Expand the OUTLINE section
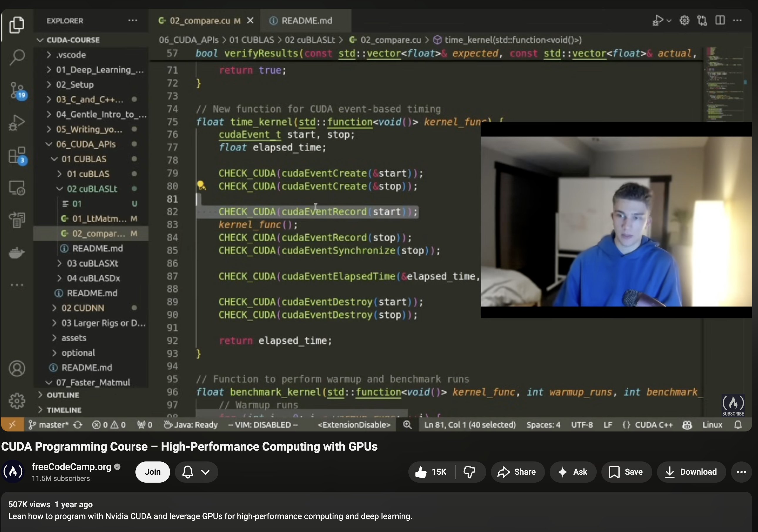The image size is (758, 532). (63, 395)
